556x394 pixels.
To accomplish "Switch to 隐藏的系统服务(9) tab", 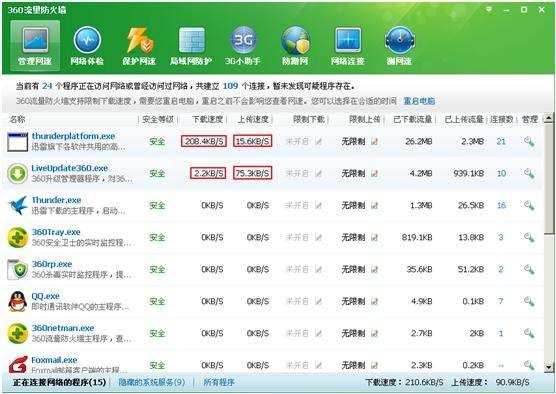I will (x=152, y=382).
